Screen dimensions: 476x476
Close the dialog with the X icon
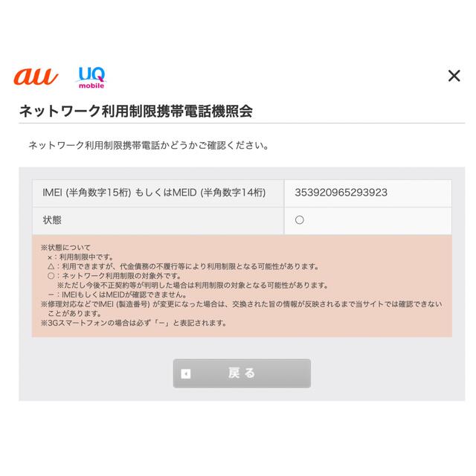pos(454,76)
